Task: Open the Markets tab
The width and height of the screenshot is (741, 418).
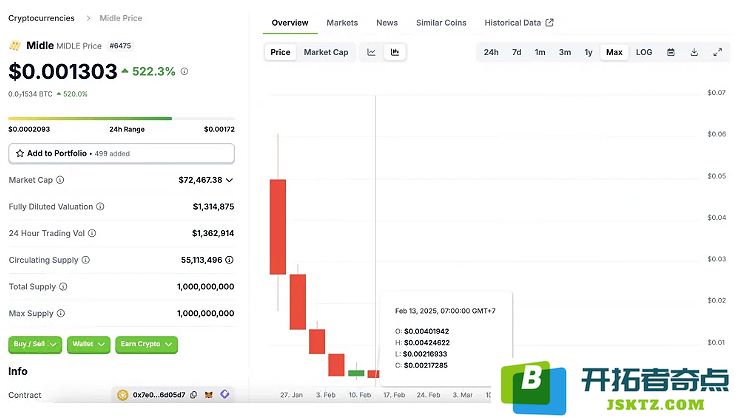Action: click(342, 23)
